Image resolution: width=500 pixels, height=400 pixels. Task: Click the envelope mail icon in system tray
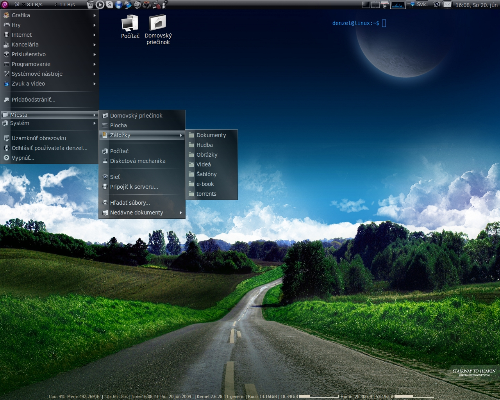tap(447, 4)
